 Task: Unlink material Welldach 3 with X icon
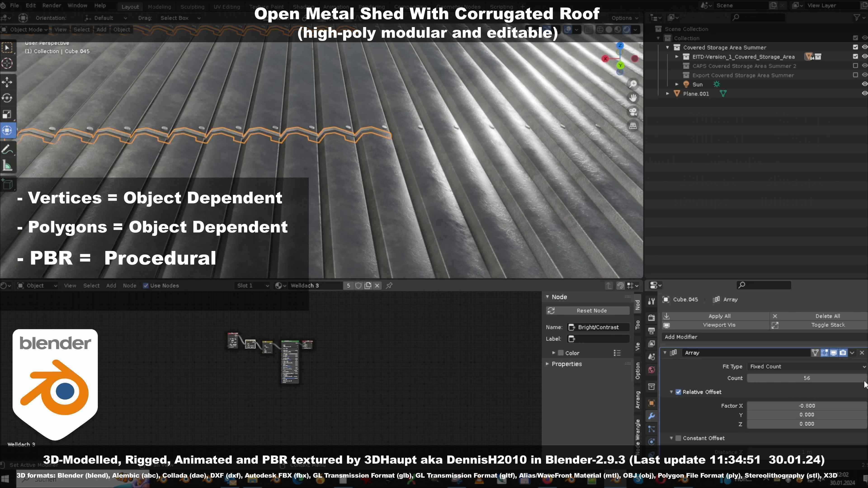coord(377,286)
